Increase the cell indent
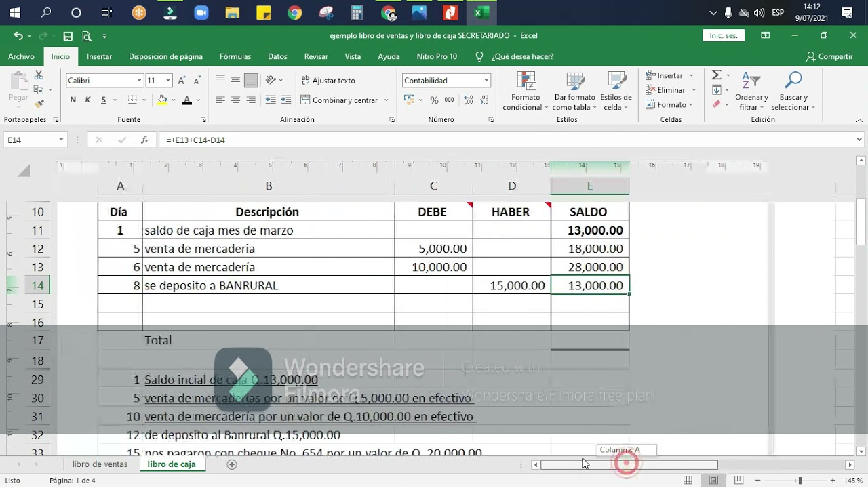This screenshot has width=868, height=488. [x=286, y=100]
